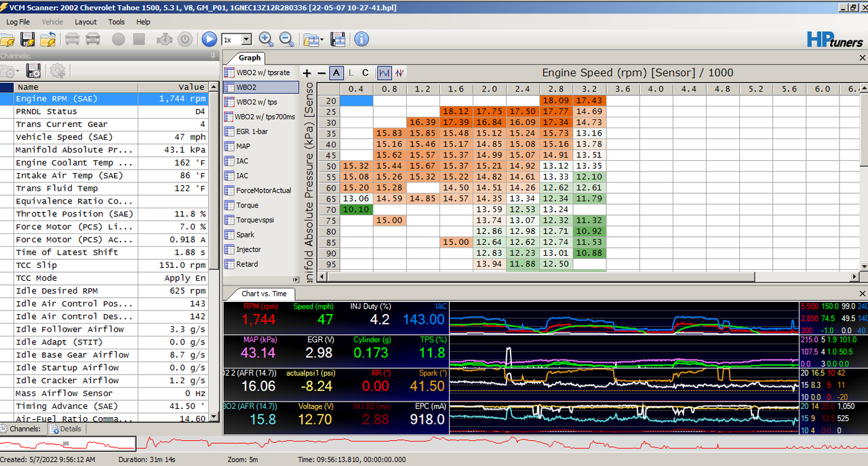Click the channels settings gear icon
The width and height of the screenshot is (868, 466).
pyautogui.click(x=57, y=71)
